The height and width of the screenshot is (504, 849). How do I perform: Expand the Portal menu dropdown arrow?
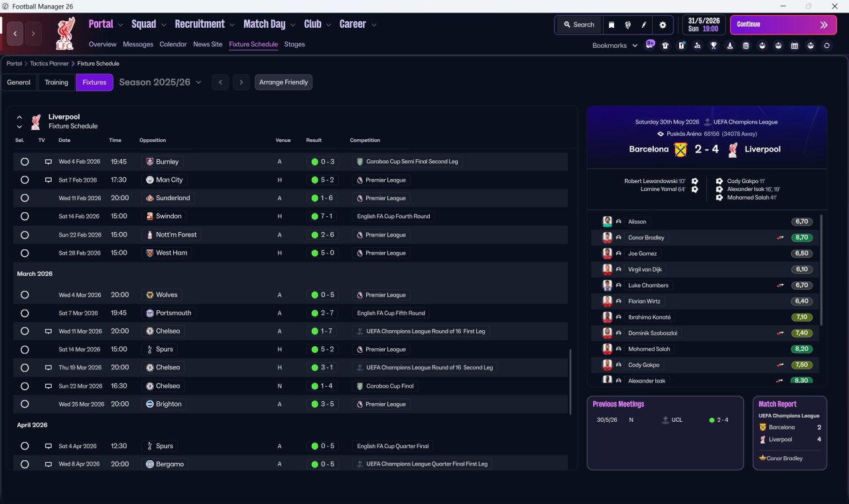[x=120, y=25]
